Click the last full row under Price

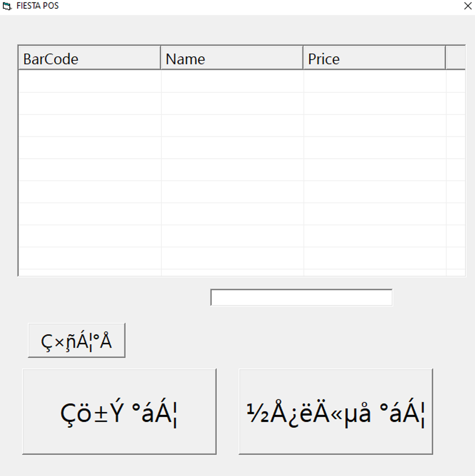pos(375,258)
